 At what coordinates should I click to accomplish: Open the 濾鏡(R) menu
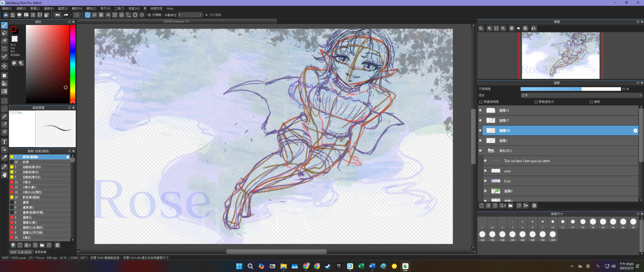(x=49, y=8)
